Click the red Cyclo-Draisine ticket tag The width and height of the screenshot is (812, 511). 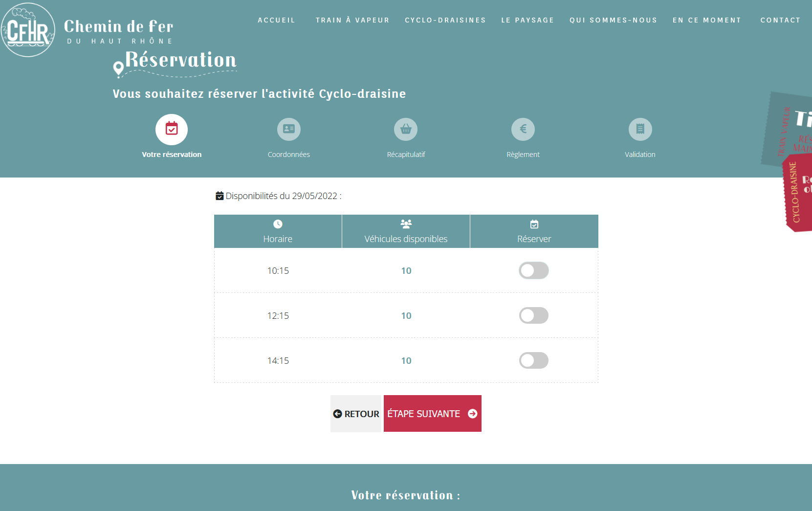pyautogui.click(x=798, y=193)
